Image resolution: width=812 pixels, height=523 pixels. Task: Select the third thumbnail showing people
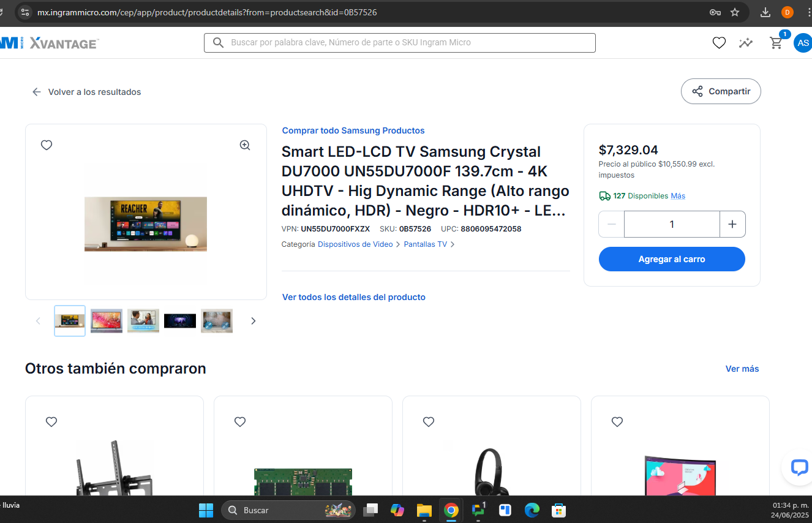(143, 321)
